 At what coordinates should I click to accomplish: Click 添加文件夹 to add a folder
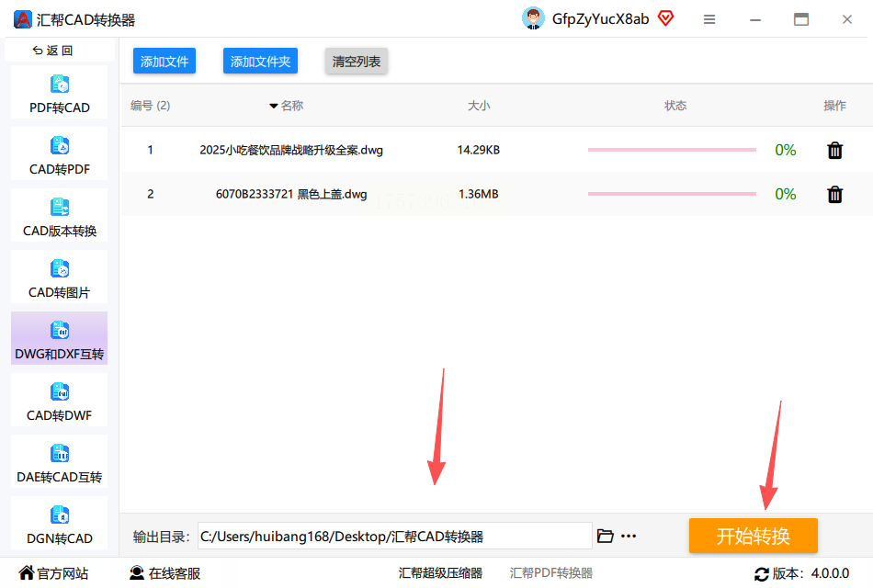point(261,61)
